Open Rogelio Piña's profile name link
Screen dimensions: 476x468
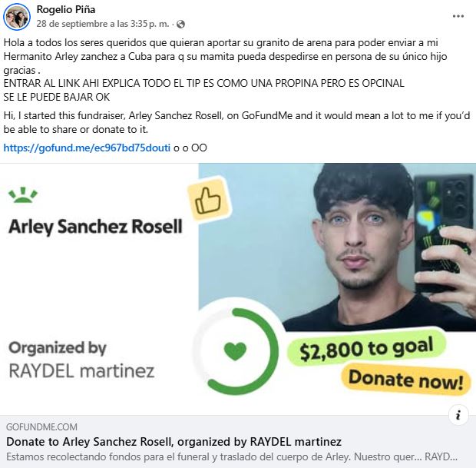(66, 9)
